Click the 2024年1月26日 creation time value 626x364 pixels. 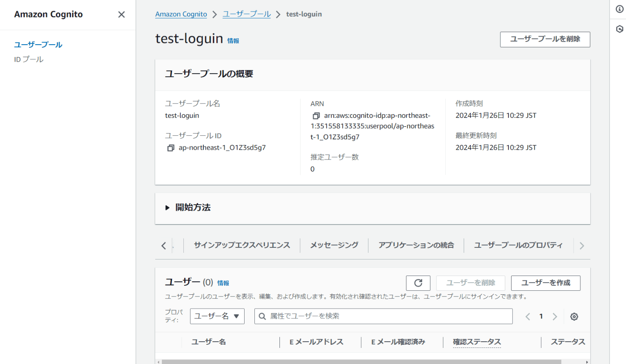[x=496, y=116]
